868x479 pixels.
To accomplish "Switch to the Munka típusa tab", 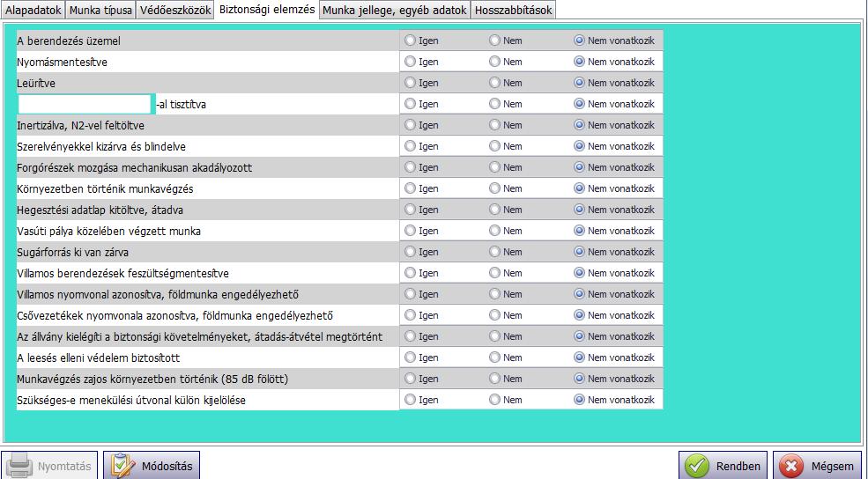I will click(x=100, y=11).
